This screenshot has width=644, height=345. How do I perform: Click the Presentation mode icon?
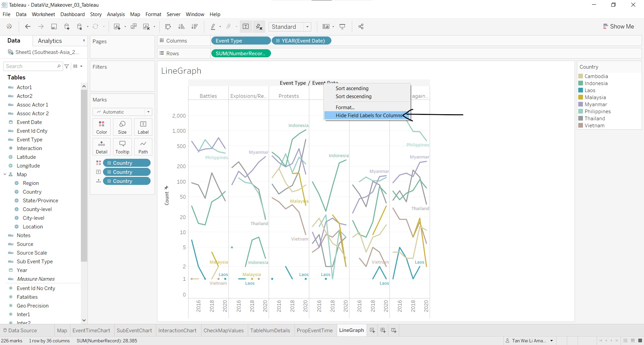pyautogui.click(x=342, y=27)
